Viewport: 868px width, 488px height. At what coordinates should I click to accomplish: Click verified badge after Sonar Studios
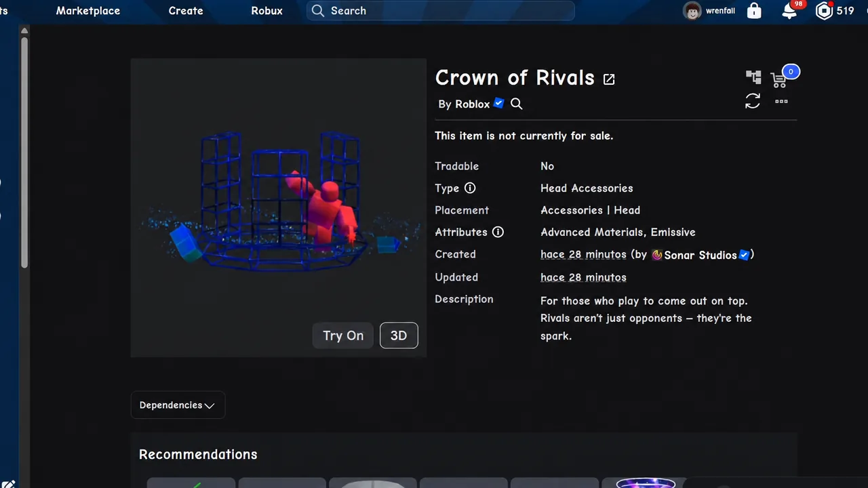click(x=744, y=255)
